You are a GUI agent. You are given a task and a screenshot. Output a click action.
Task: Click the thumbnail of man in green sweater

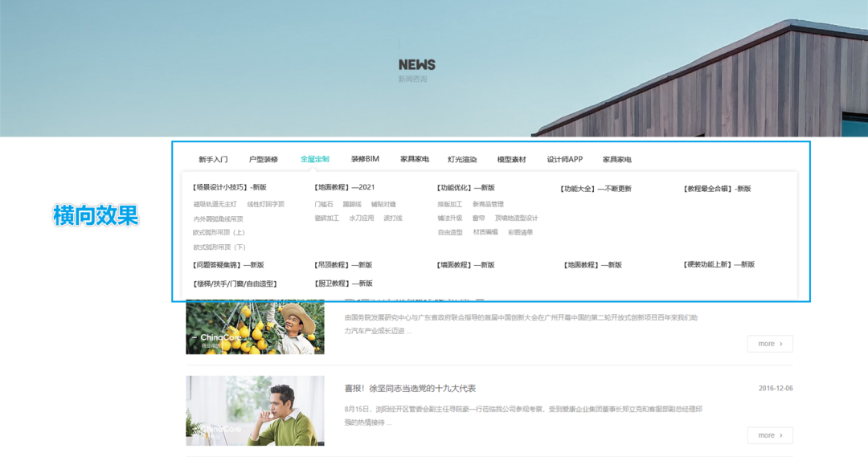pyautogui.click(x=255, y=410)
